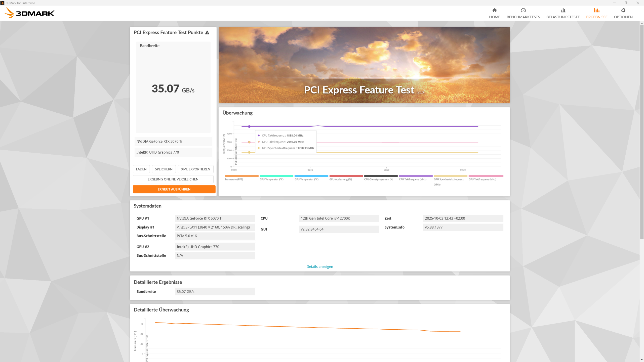Expand system data with Details anzeigen
The image size is (644, 362).
click(319, 266)
